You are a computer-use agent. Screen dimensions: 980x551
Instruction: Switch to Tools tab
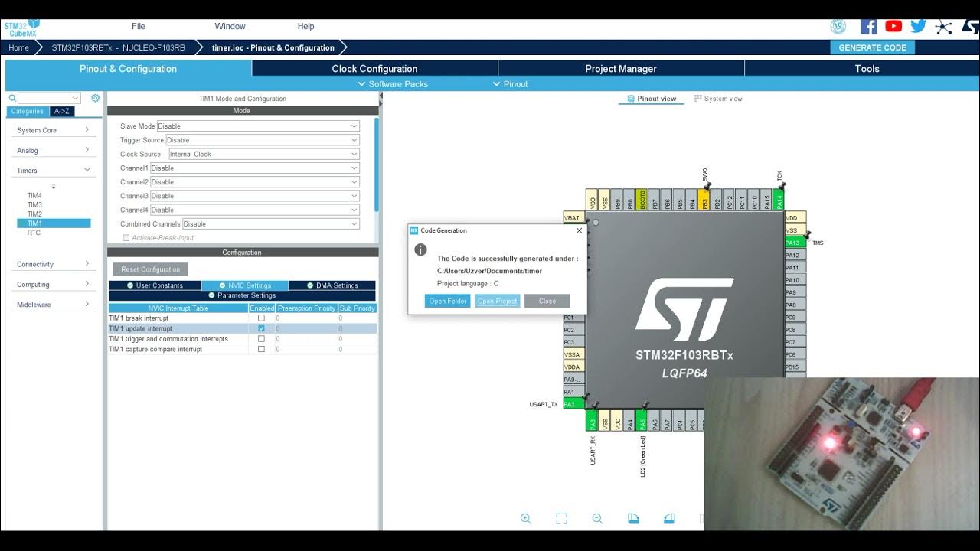[x=867, y=68]
